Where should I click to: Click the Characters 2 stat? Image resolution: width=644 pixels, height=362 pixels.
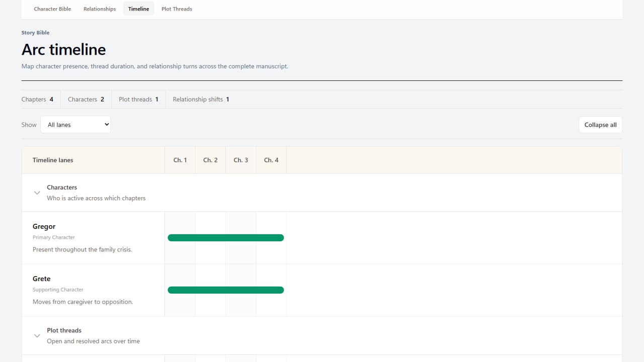click(86, 100)
